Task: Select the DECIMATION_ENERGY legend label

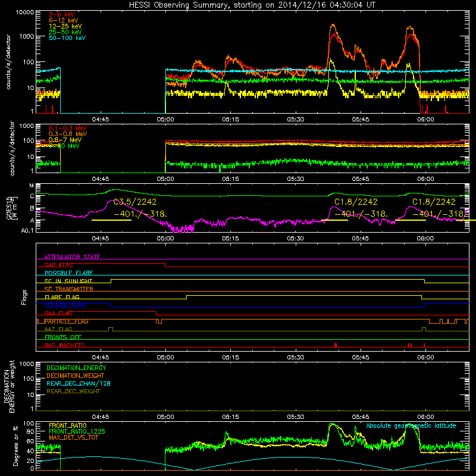Action: pyautogui.click(x=76, y=368)
